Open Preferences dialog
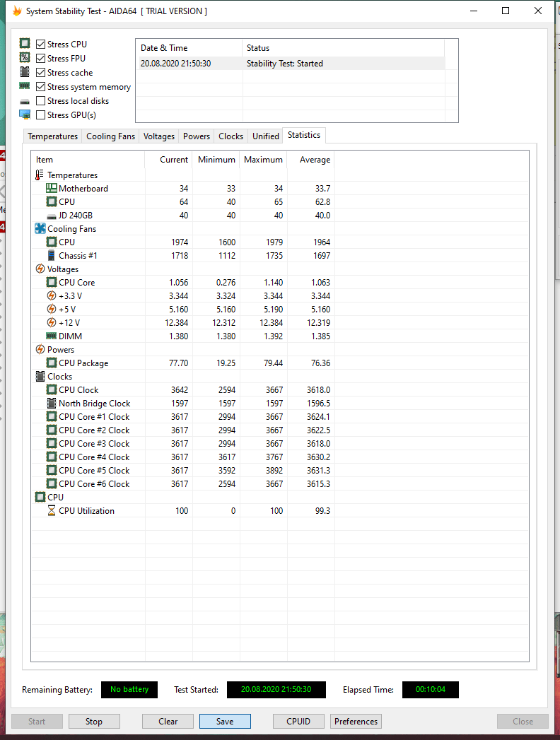The width and height of the screenshot is (560, 740). coord(356,722)
